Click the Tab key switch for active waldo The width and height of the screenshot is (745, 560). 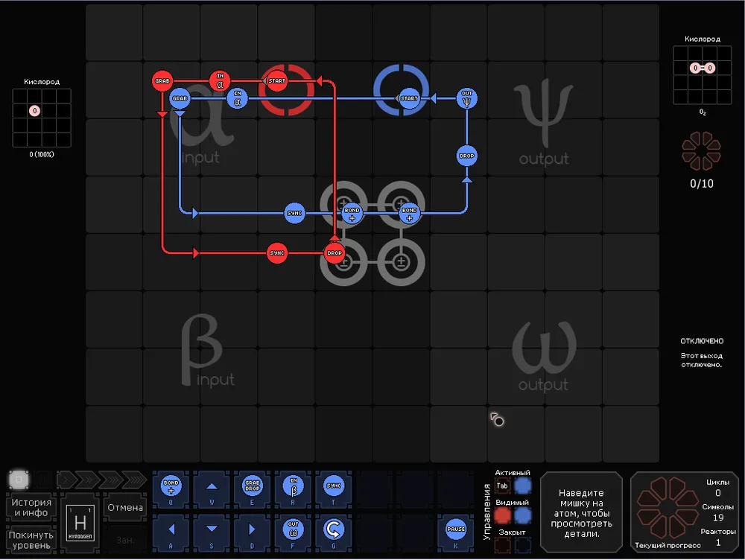click(502, 486)
